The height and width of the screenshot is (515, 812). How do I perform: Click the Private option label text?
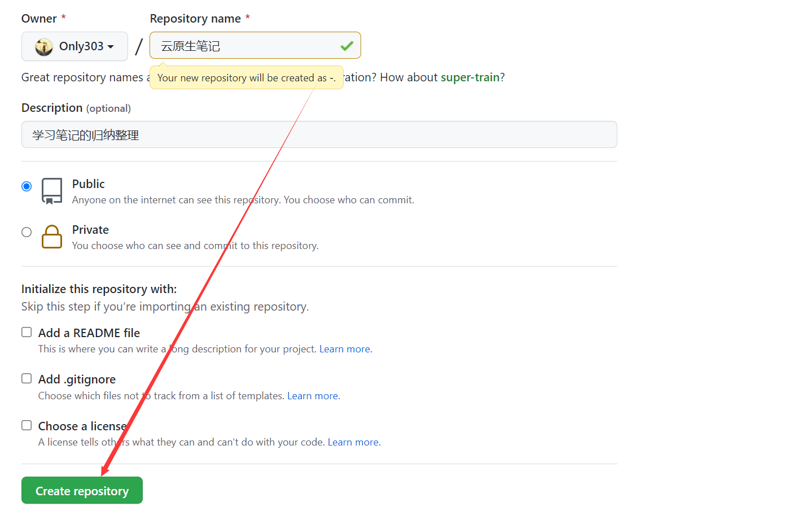pyautogui.click(x=90, y=230)
